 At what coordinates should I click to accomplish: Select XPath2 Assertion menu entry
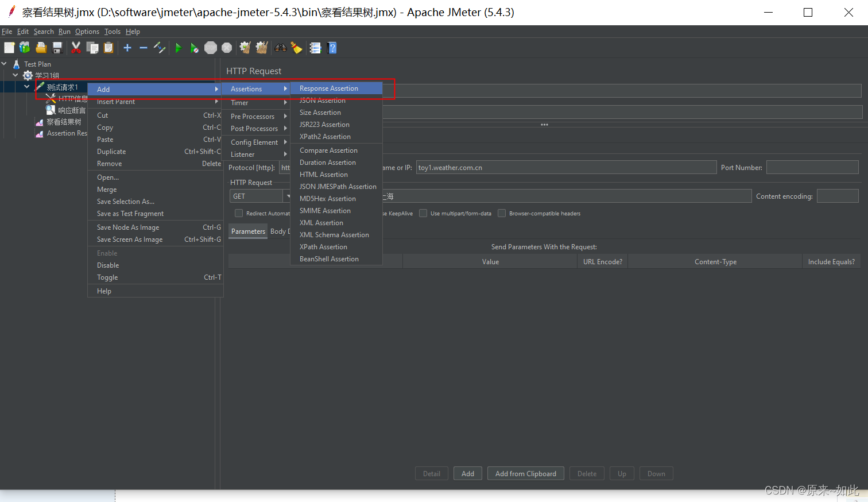pyautogui.click(x=336, y=137)
